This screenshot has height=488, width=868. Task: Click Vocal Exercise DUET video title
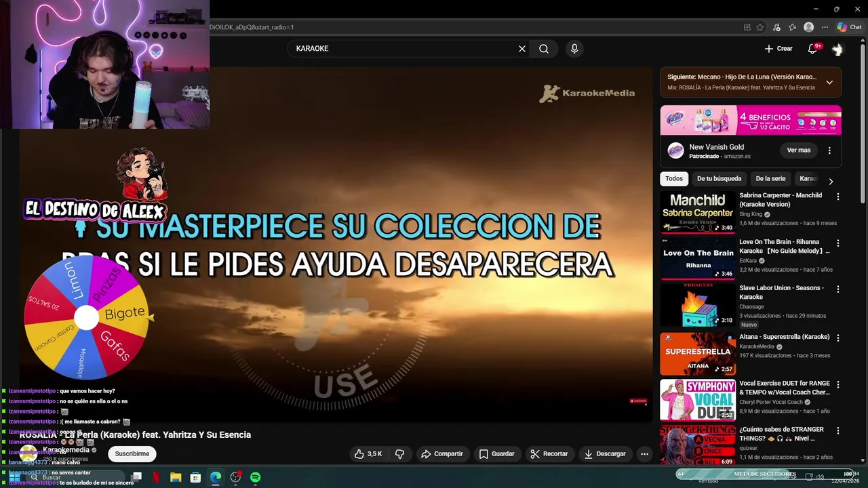click(785, 388)
